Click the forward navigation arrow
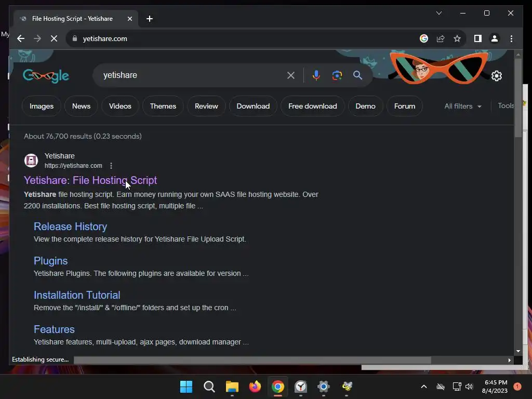 coord(37,38)
